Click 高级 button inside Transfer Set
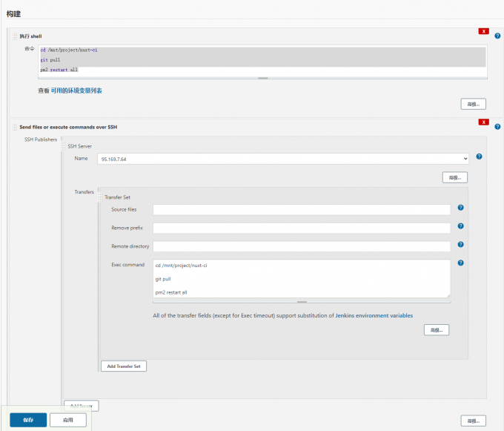This screenshot has height=431, width=504. (437, 330)
